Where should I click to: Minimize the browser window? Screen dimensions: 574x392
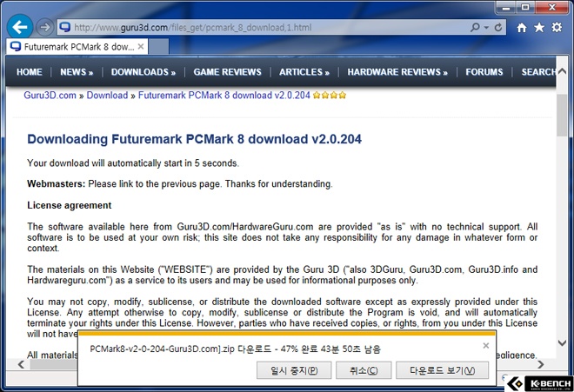coord(507,8)
